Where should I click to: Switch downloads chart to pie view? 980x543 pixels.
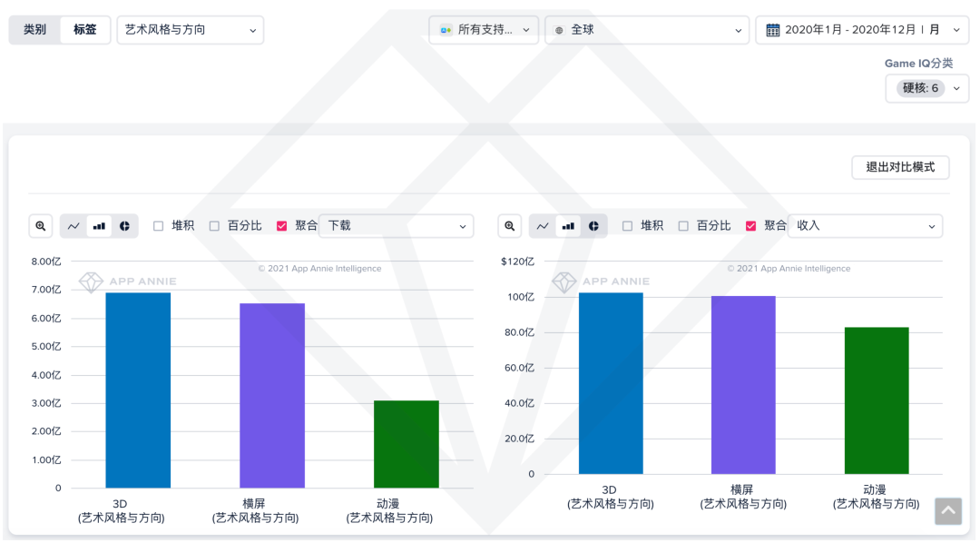124,226
